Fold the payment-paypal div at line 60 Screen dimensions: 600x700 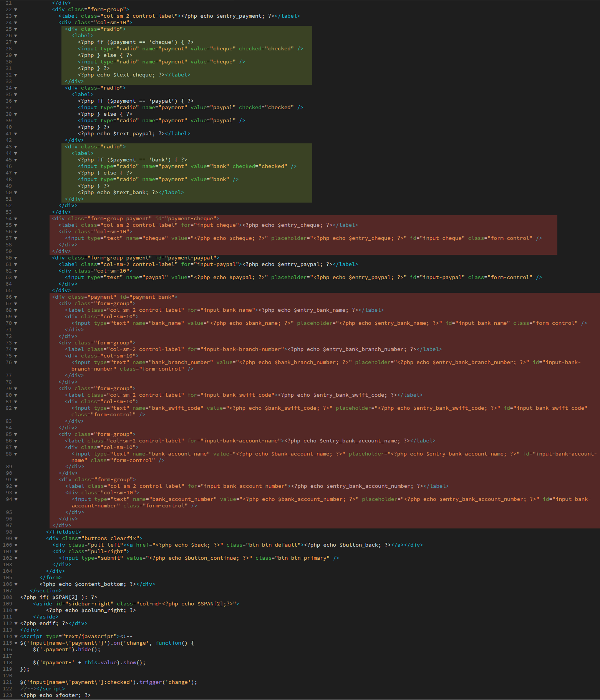16,258
